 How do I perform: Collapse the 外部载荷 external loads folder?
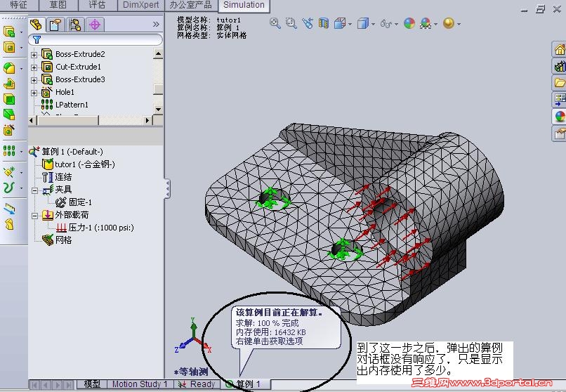[x=34, y=216]
